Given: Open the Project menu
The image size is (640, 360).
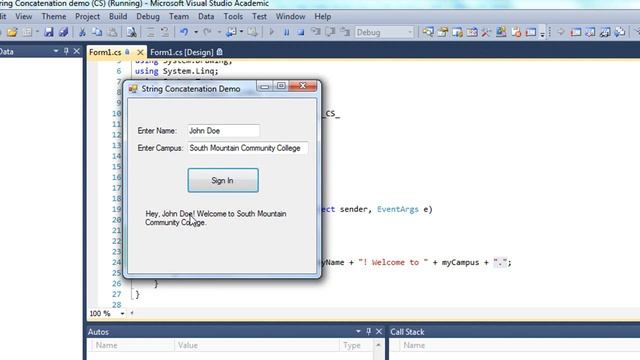Looking at the screenshot, I should pyautogui.click(x=87, y=17).
